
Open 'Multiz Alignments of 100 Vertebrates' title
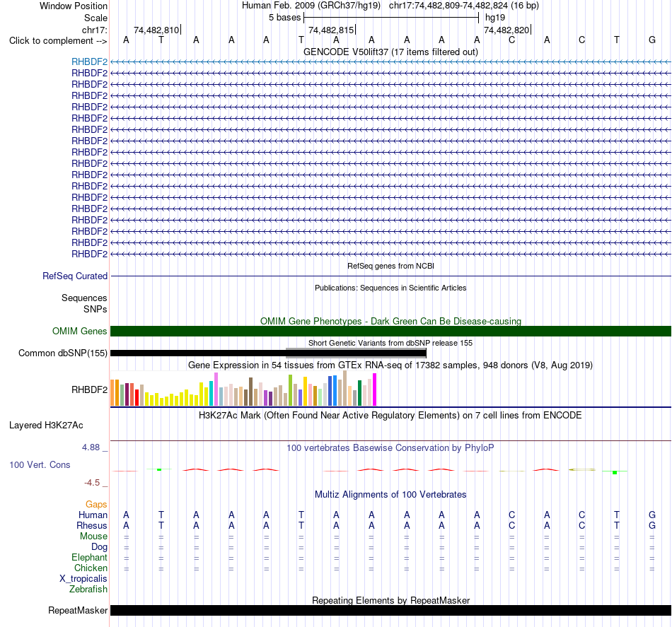pyautogui.click(x=390, y=495)
